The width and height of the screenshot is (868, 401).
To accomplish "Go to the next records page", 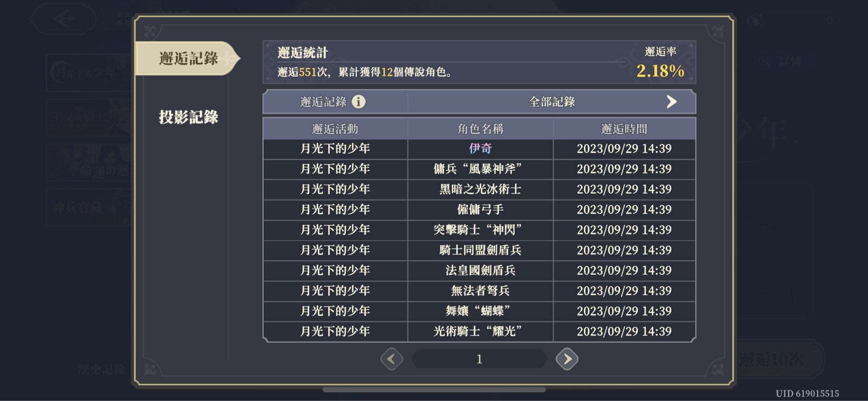I will point(567,359).
